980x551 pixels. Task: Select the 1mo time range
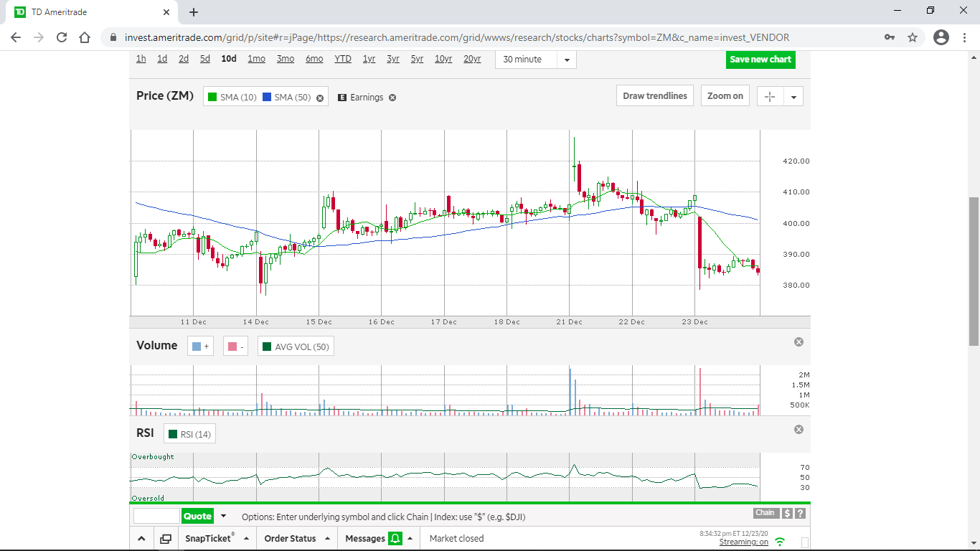(x=256, y=59)
